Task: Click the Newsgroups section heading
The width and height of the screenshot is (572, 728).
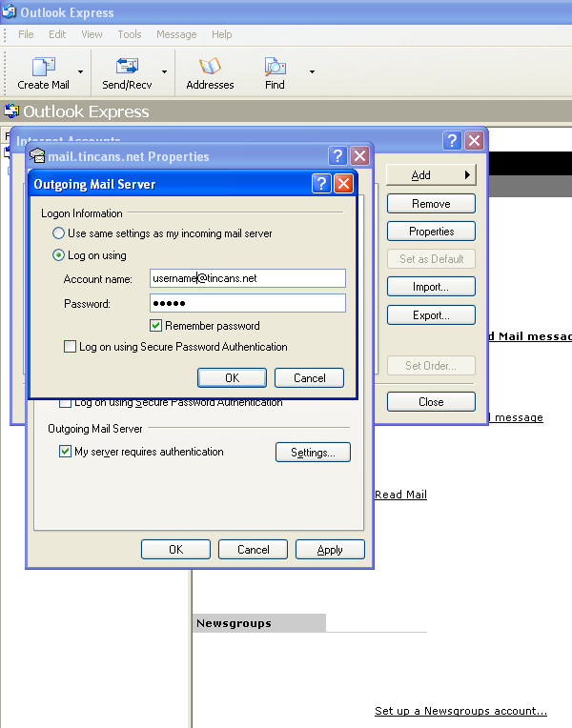Action: (x=234, y=623)
